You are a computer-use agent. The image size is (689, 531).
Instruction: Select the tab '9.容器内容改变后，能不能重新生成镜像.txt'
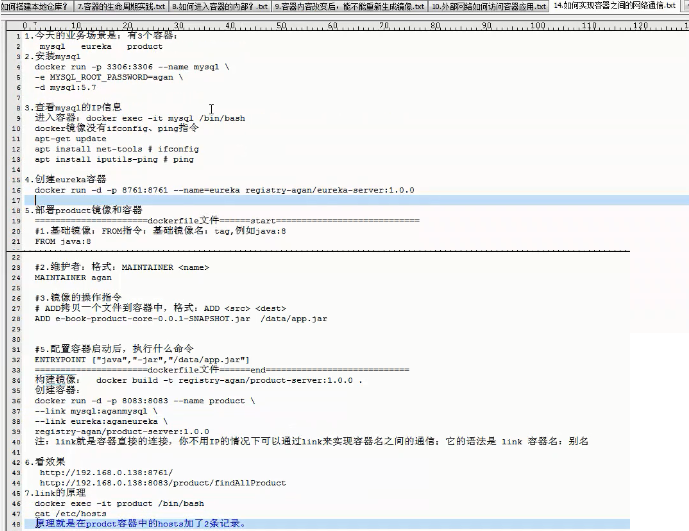(x=349, y=7)
